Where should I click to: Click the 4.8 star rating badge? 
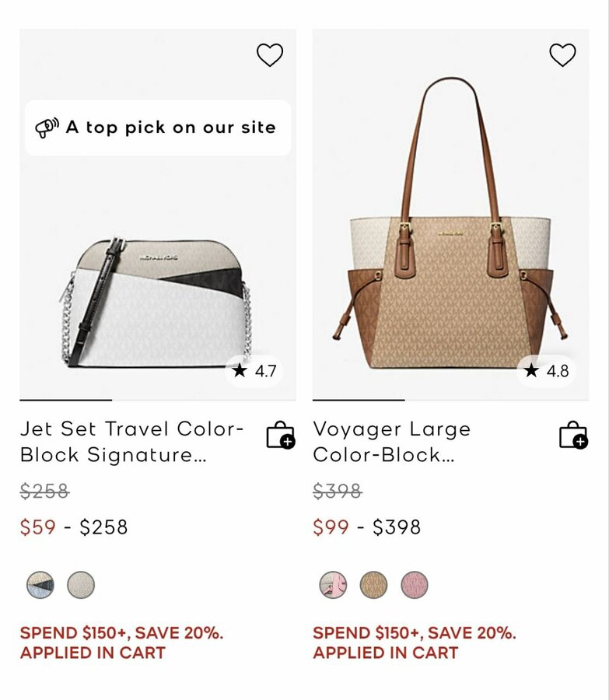click(x=547, y=371)
